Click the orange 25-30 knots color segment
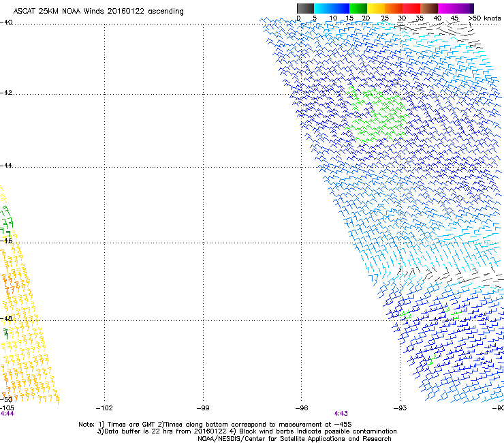 click(394, 8)
